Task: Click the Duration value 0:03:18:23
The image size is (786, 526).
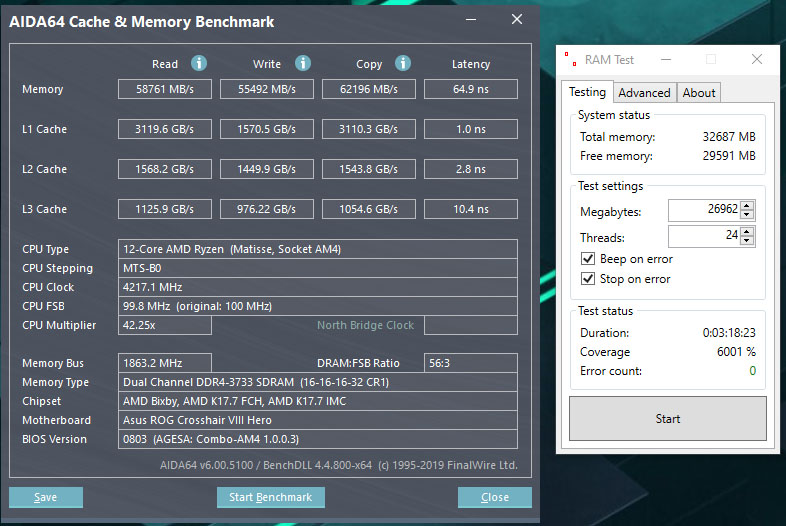Action: click(729, 333)
